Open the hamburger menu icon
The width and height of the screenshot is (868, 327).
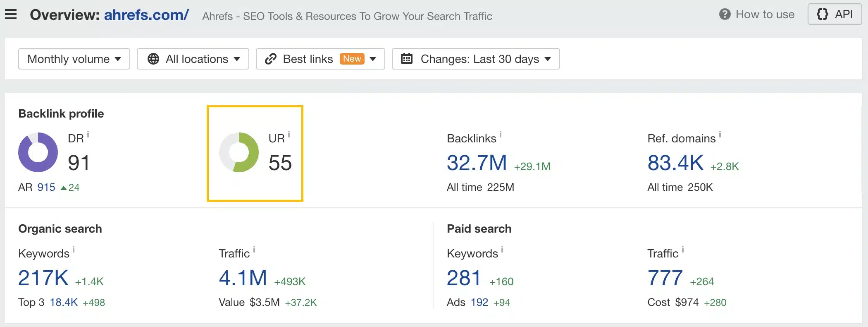(x=11, y=15)
